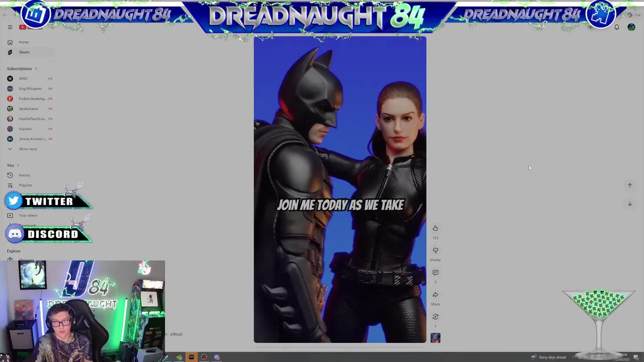Expand the Subscriptions section chevron
The image size is (644, 362).
pyautogui.click(x=36, y=68)
